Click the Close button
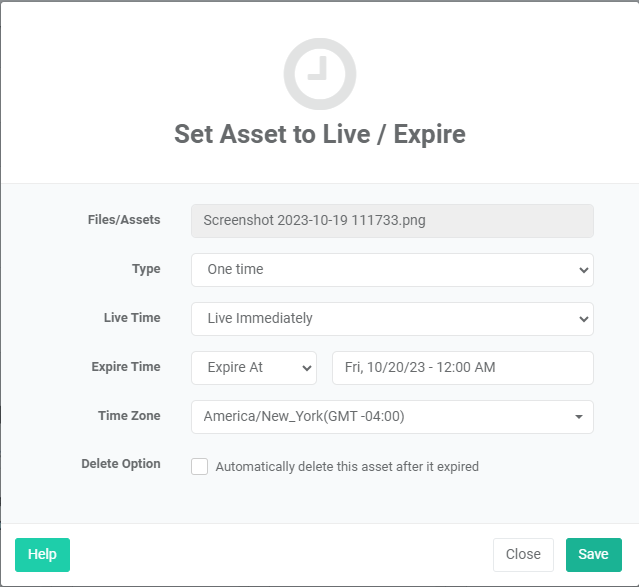 click(523, 554)
